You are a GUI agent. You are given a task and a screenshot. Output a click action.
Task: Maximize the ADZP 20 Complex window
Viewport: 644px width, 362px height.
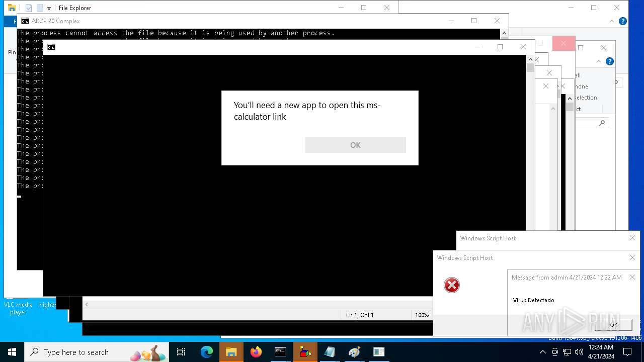coord(474,21)
